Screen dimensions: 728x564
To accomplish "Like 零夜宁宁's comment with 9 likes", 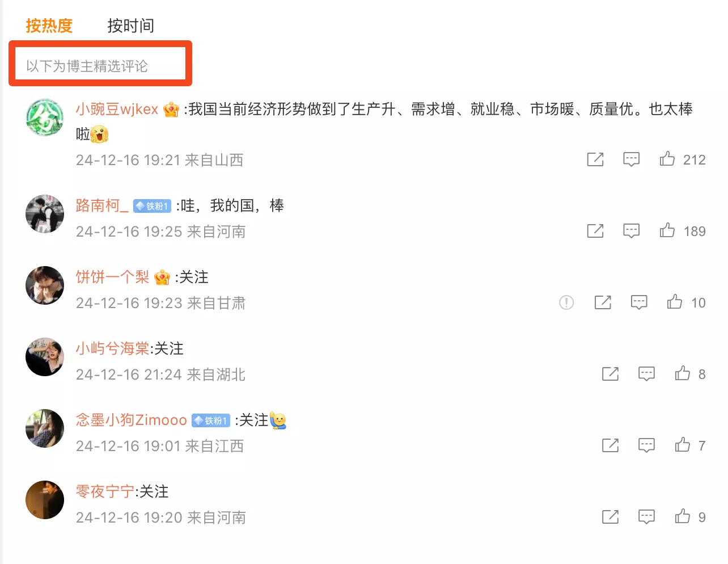I will tap(683, 516).
